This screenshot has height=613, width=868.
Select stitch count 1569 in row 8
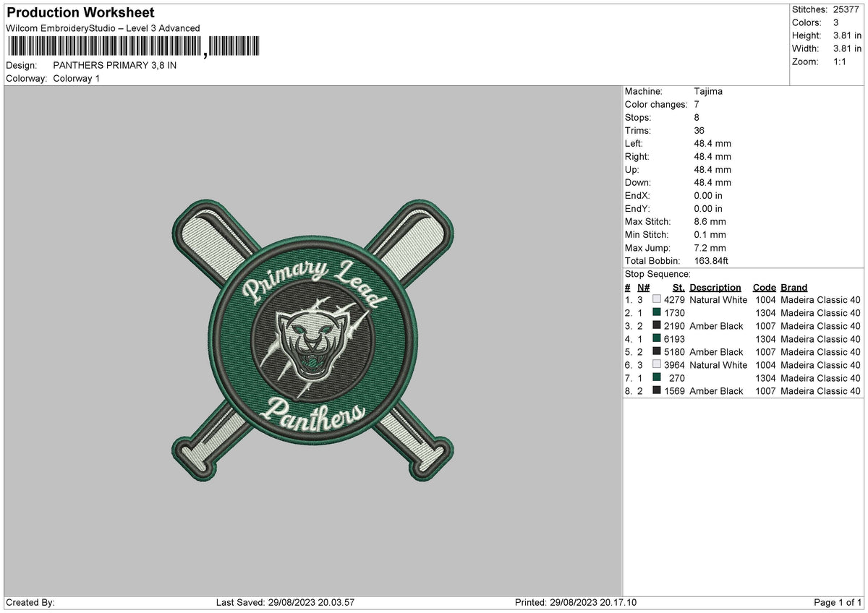[674, 391]
